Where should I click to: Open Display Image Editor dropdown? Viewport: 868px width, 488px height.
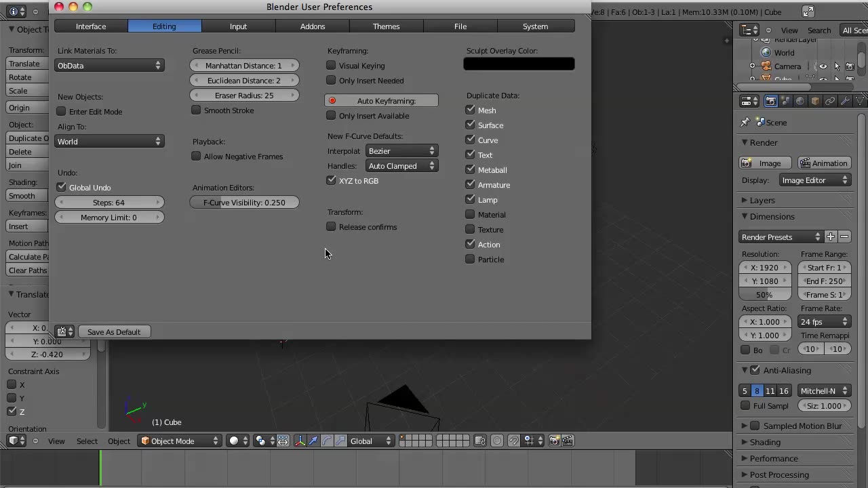pos(815,180)
